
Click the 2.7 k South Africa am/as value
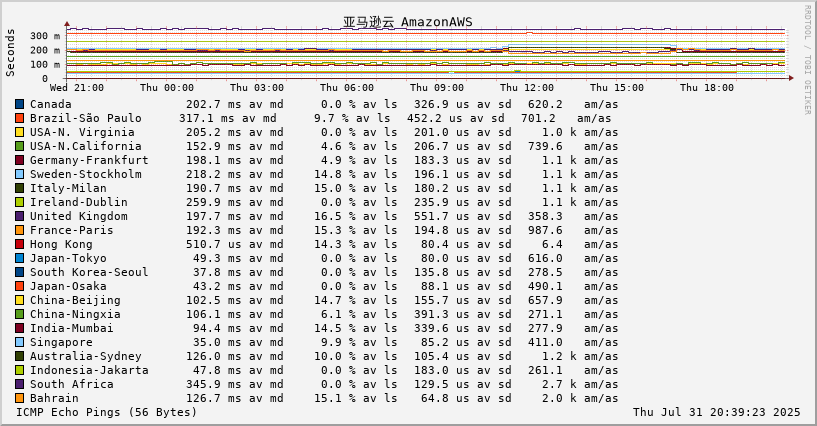[560, 384]
